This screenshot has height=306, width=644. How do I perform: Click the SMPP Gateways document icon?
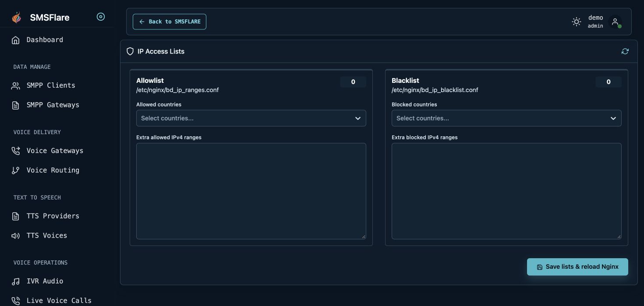pyautogui.click(x=16, y=105)
